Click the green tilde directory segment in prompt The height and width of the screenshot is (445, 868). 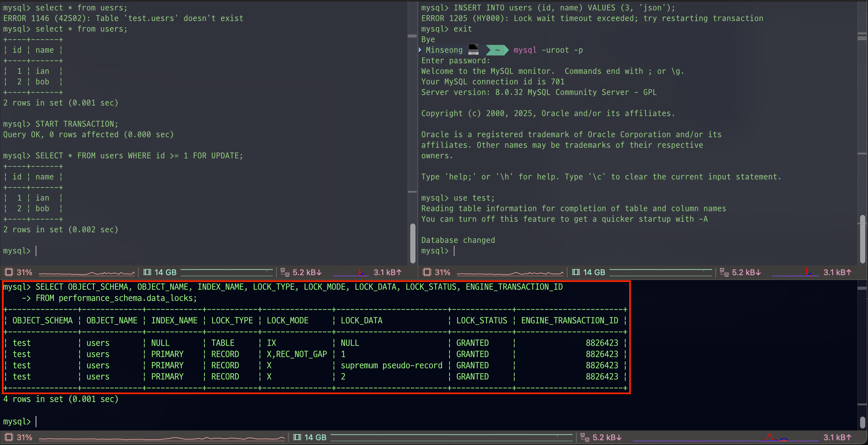(x=497, y=50)
